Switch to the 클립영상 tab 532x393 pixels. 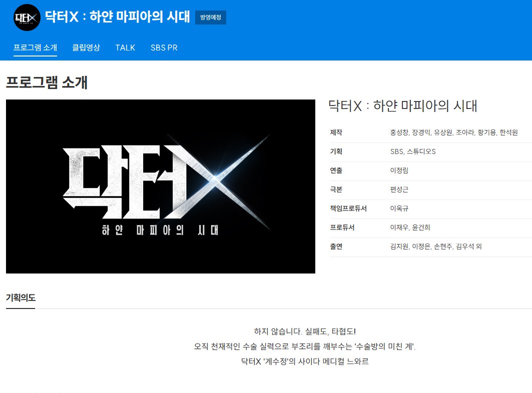point(86,47)
